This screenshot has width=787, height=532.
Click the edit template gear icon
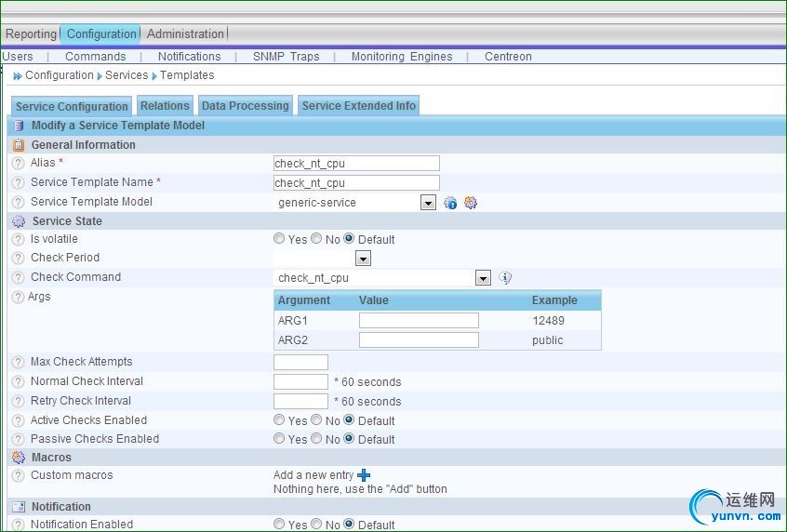click(471, 202)
